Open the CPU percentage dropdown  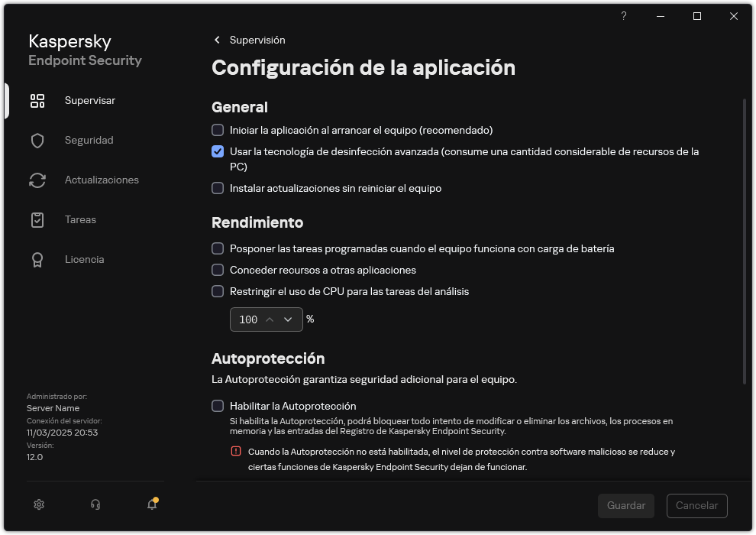pos(287,319)
